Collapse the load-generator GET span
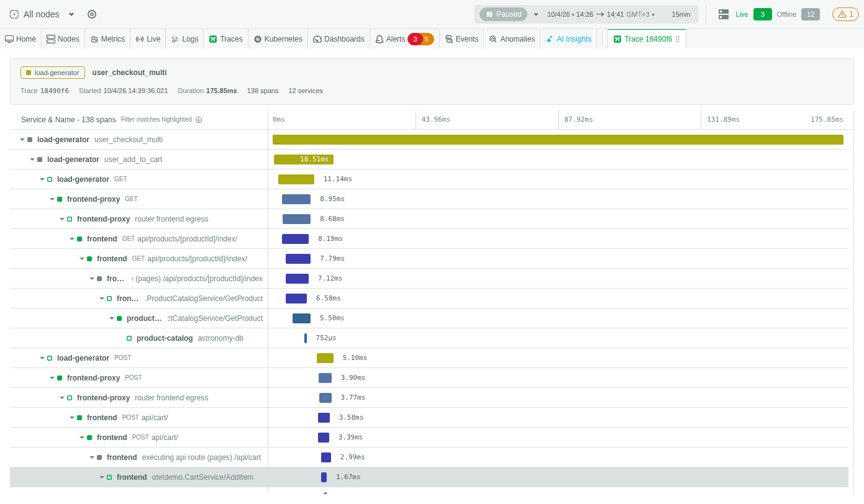The image size is (864, 504). click(42, 179)
